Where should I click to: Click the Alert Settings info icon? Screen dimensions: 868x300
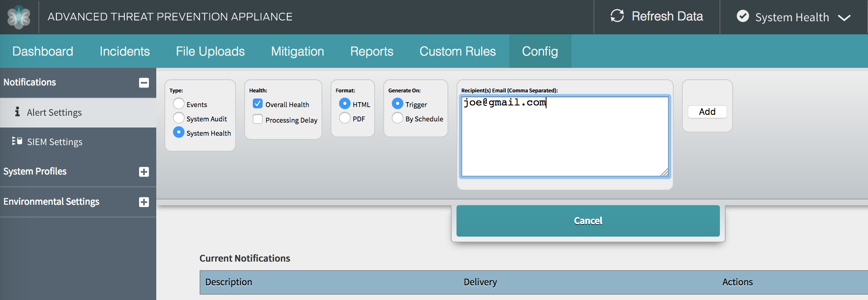pos(17,112)
